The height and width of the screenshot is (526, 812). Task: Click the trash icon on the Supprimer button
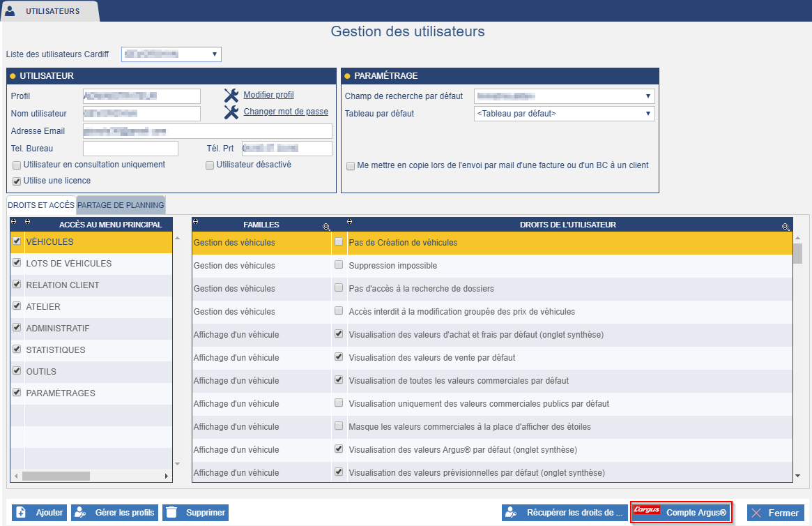(171, 513)
